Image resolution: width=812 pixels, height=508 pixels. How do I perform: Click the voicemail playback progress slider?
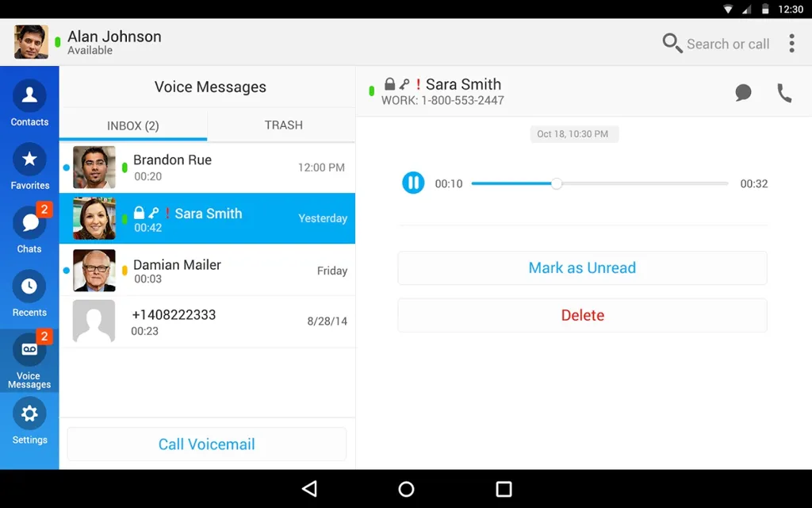(x=599, y=183)
